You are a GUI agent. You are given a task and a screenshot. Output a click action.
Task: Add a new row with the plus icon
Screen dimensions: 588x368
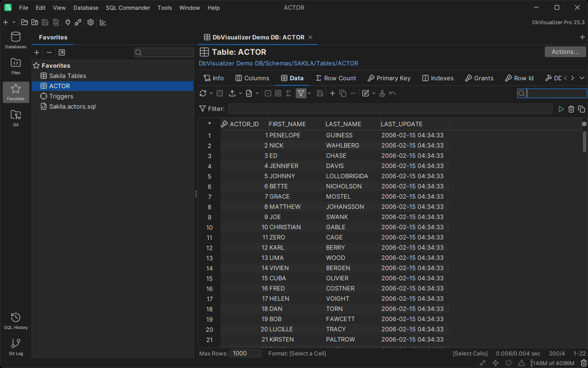click(332, 93)
